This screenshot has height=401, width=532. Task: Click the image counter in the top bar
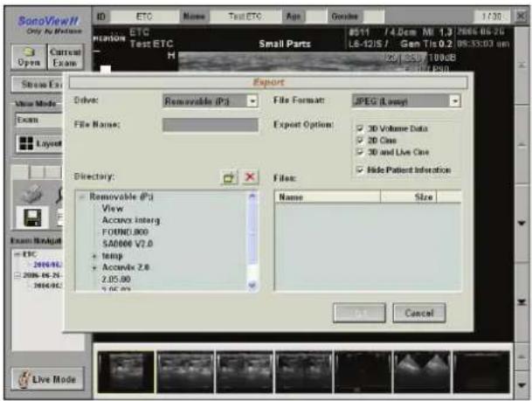(x=491, y=17)
